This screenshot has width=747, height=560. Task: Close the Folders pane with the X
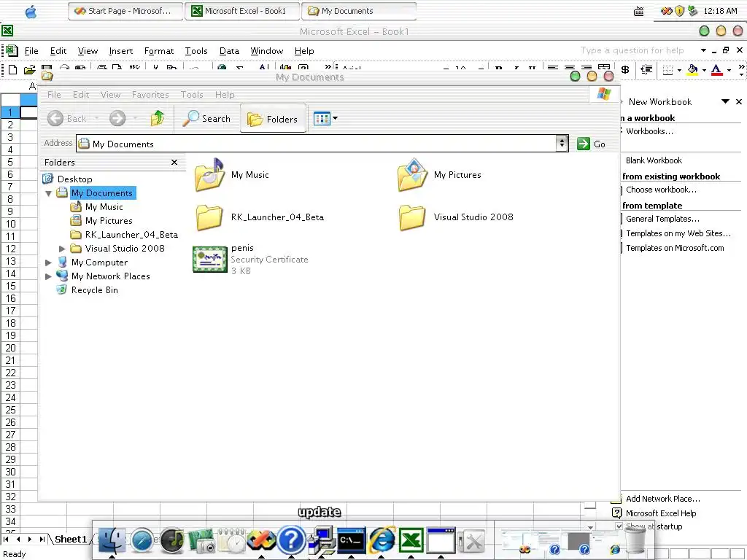tap(174, 163)
